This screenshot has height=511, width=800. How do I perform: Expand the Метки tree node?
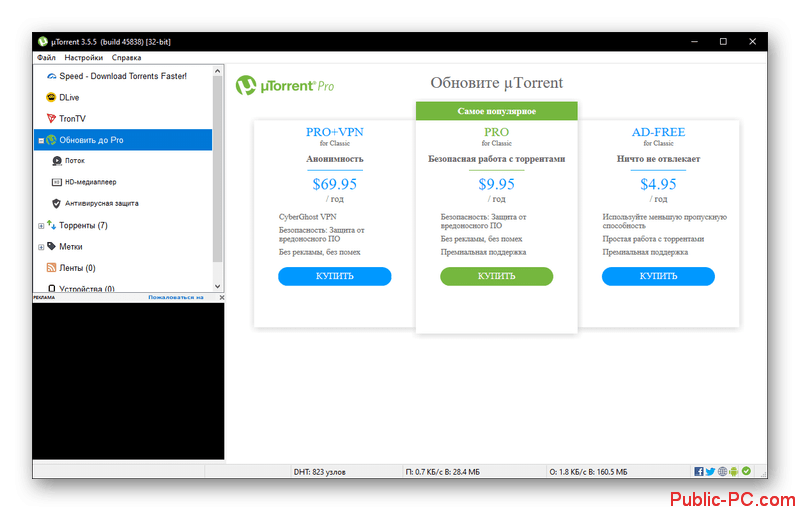click(41, 247)
